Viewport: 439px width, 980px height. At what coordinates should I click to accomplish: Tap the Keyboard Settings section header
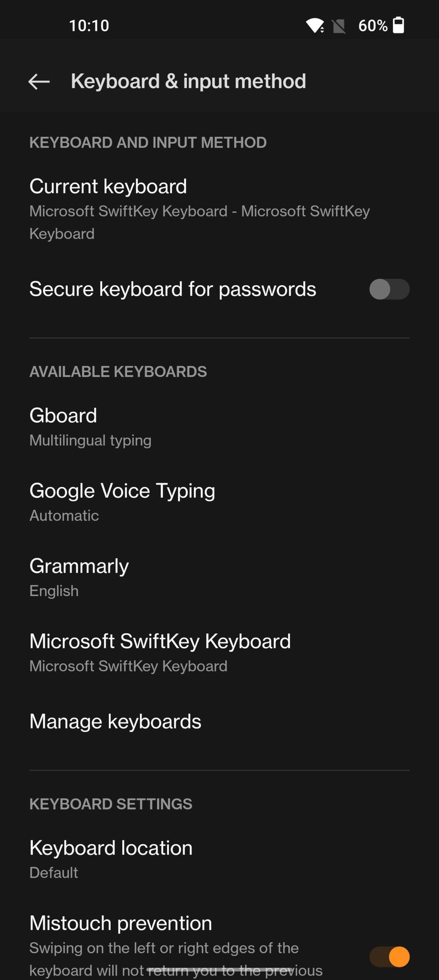click(x=111, y=804)
